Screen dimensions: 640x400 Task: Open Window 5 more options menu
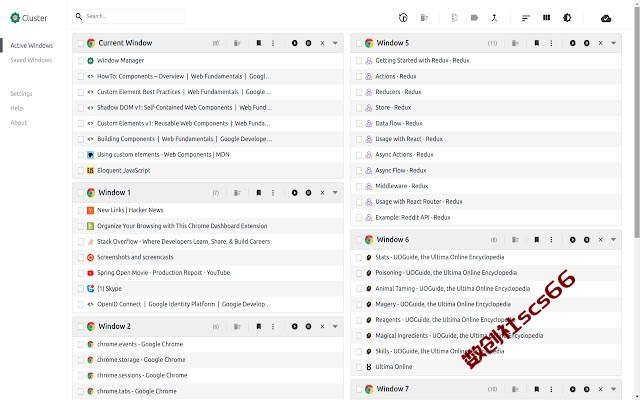point(551,43)
